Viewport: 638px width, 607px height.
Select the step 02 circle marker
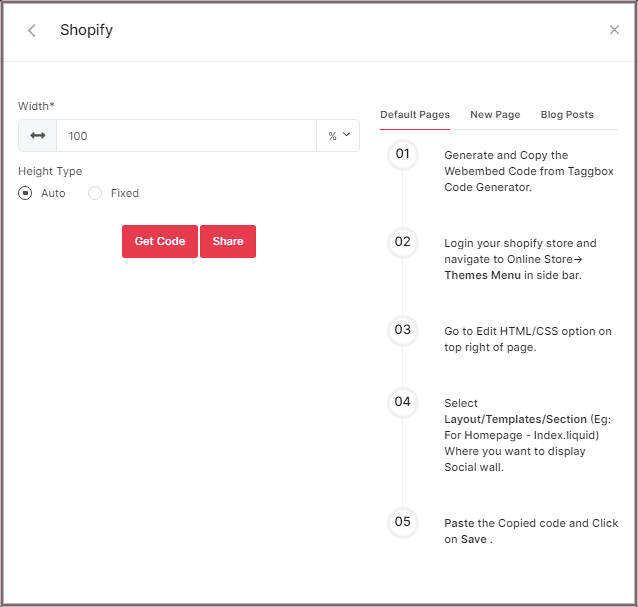pos(403,241)
